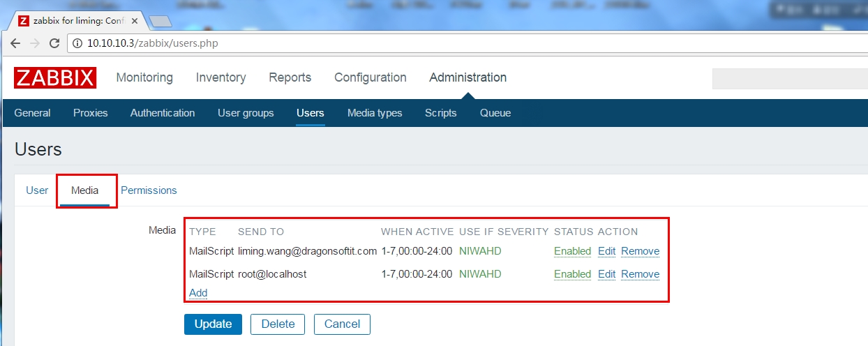Remove the liming.wang@dragonsoftit.com media
The width and height of the screenshot is (868, 346).
pyautogui.click(x=640, y=251)
